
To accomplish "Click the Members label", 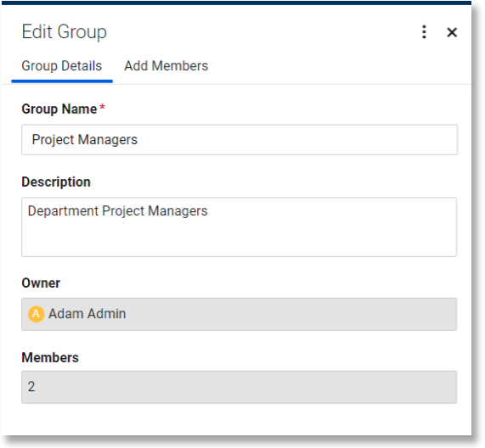I will [50, 357].
